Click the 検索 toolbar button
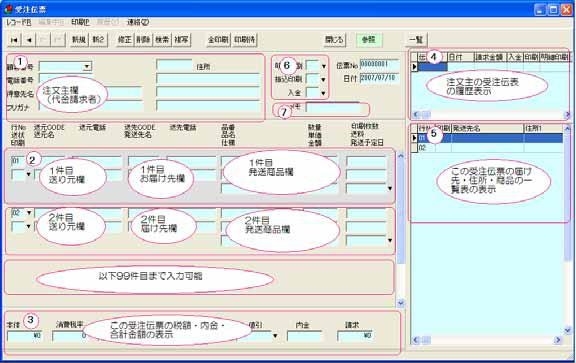This screenshot has width=576, height=363. (162, 40)
